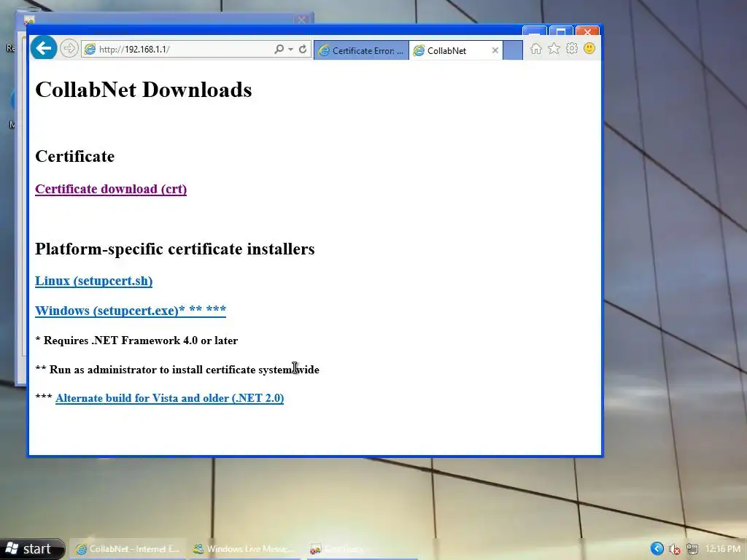The width and height of the screenshot is (747, 560).
Task: Click the 'Run as administrator' note text
Action: coord(177,370)
